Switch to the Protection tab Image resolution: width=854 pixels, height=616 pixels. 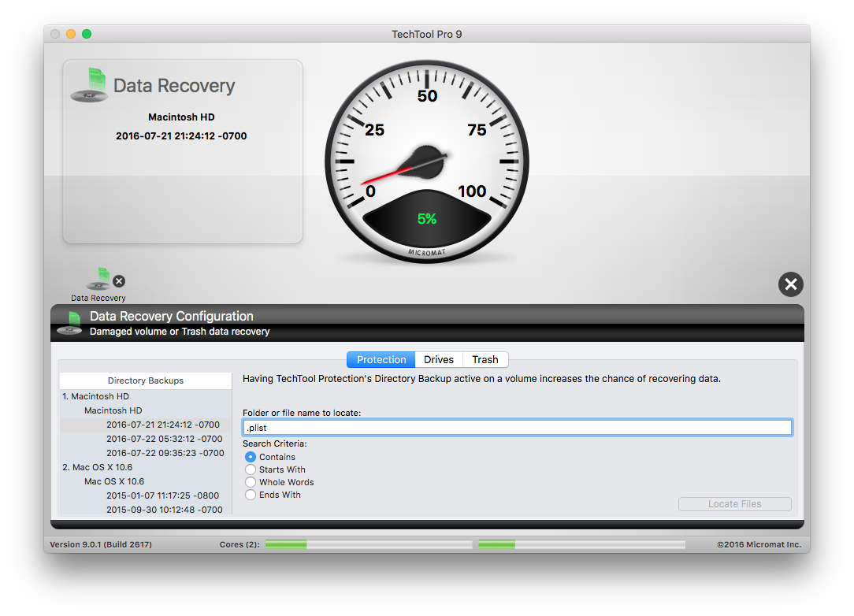tap(381, 359)
